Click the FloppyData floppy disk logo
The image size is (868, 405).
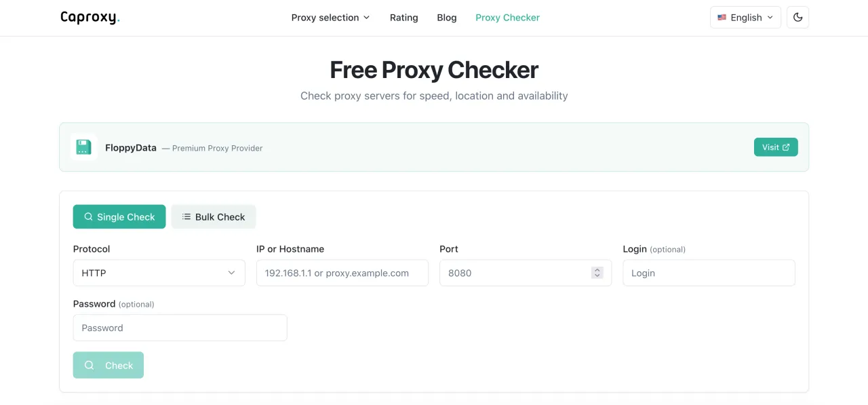(84, 147)
